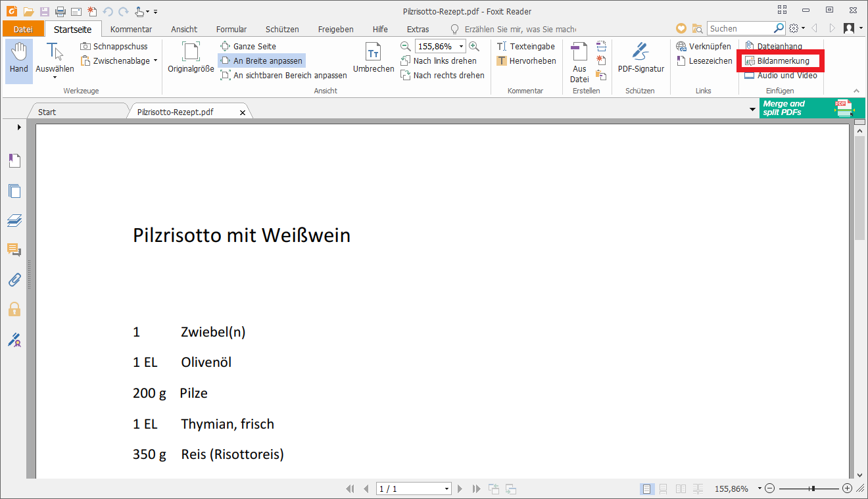Open file with quick access folder icon
868x499 pixels.
pyautogui.click(x=28, y=11)
